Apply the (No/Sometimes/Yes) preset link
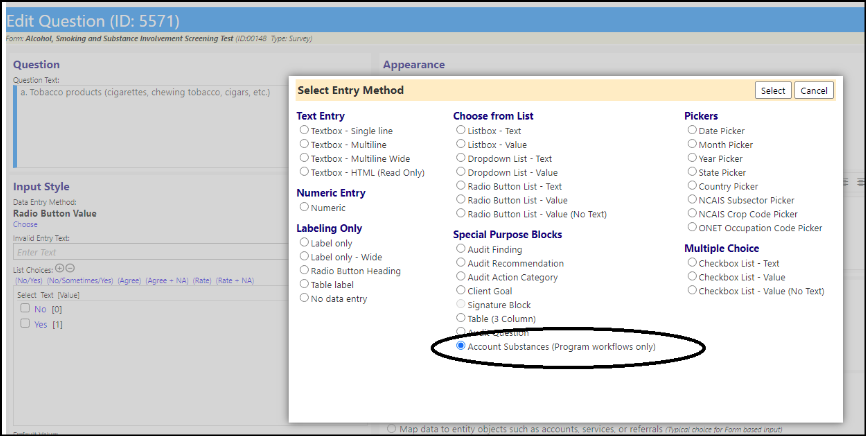 pyautogui.click(x=80, y=281)
